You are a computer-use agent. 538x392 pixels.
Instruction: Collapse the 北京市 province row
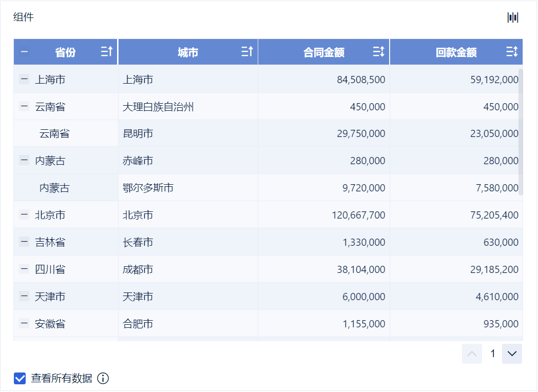pos(24,214)
